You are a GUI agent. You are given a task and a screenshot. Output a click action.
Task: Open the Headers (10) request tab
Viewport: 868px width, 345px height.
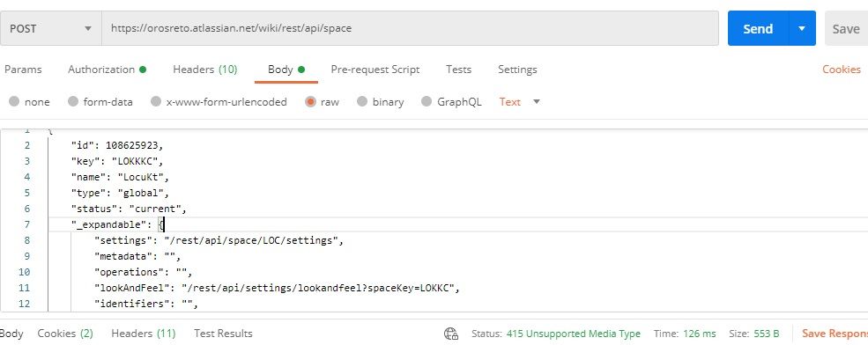click(204, 70)
